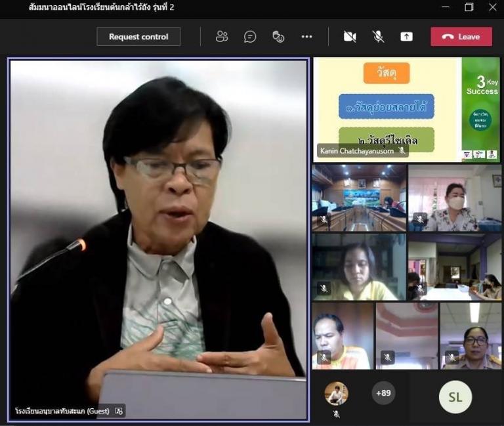Viewport: 504px width, 426px height.
Task: Click the icon beside the Guest name label
Action: (x=119, y=411)
